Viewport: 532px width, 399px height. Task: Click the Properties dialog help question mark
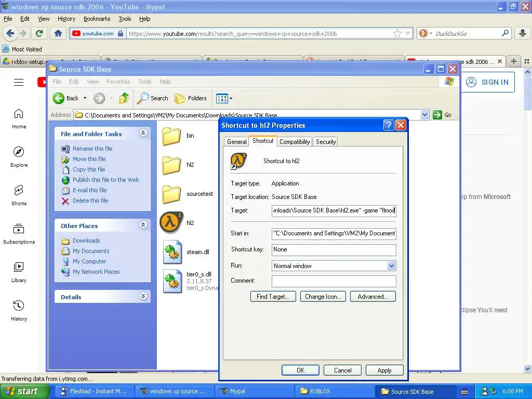coord(389,125)
